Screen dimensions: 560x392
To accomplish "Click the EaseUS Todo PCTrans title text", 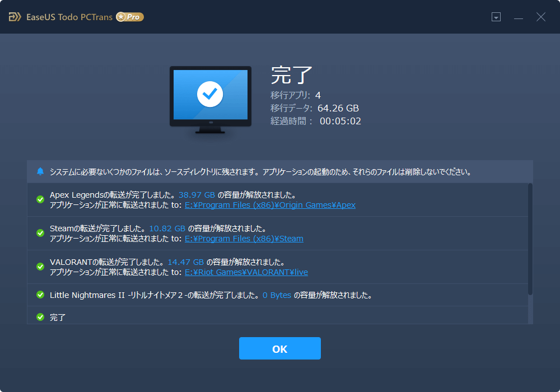I will [x=69, y=17].
